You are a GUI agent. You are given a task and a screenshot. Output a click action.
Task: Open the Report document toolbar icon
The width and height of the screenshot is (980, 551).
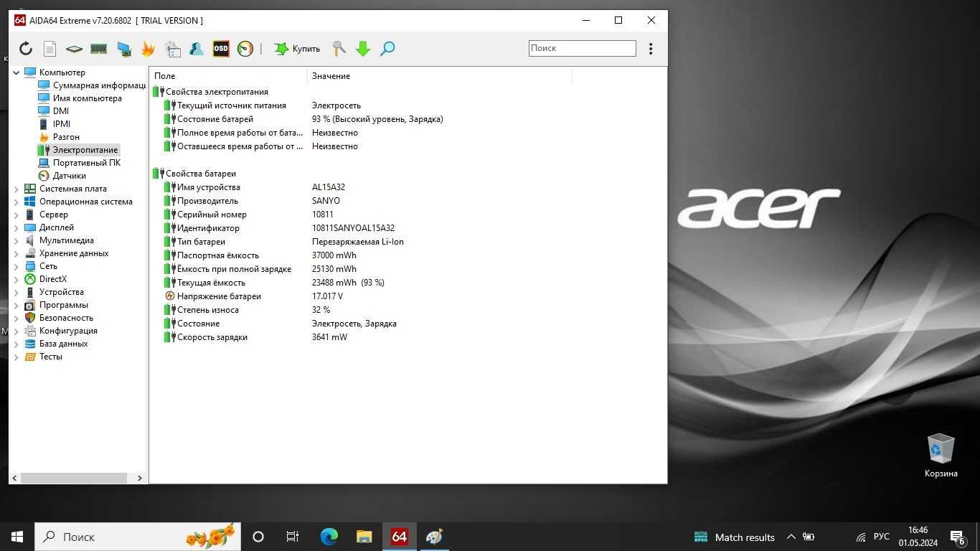point(50,49)
